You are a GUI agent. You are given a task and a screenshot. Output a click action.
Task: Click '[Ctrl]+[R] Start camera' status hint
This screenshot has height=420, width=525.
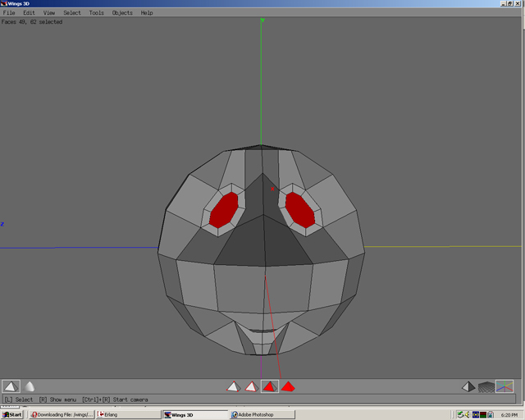pos(115,399)
